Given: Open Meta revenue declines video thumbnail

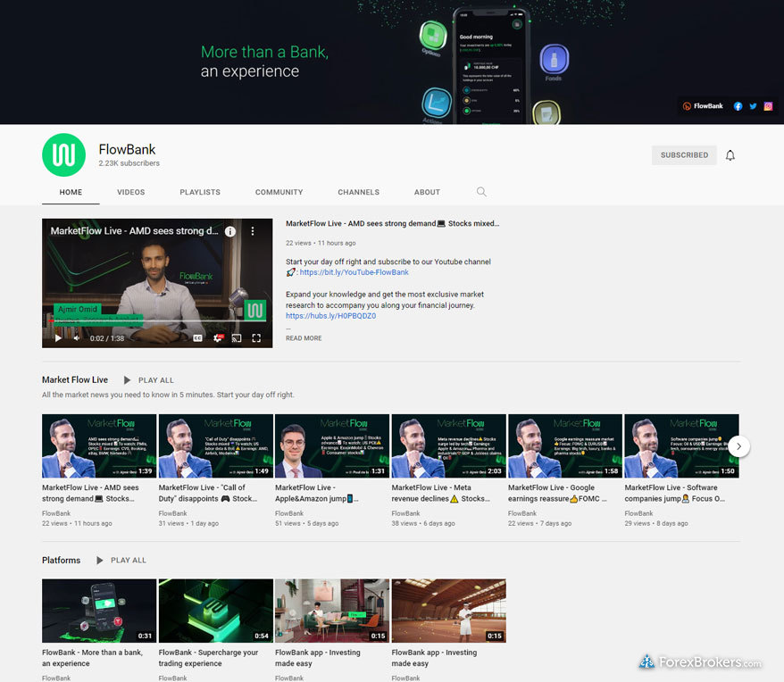Looking at the screenshot, I should click(448, 446).
